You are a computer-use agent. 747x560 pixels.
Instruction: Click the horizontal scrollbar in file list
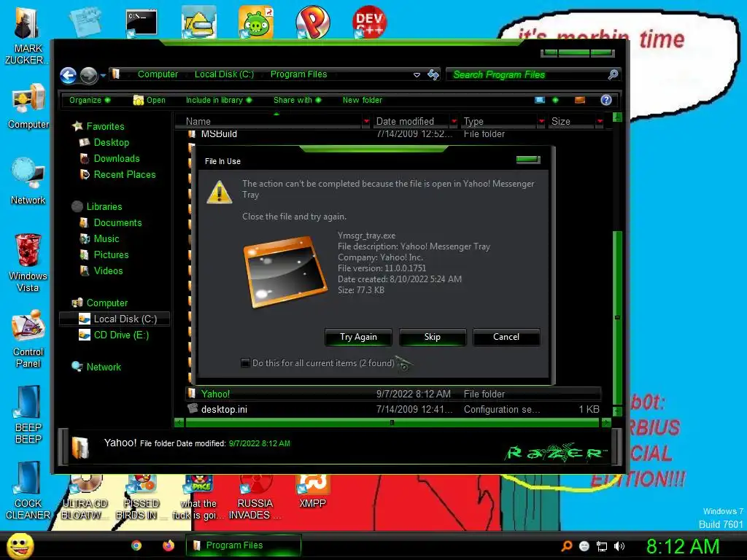point(392,422)
